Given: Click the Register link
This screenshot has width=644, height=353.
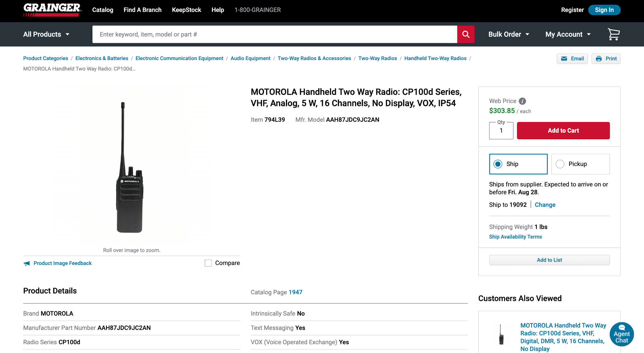Looking at the screenshot, I should click(x=572, y=10).
